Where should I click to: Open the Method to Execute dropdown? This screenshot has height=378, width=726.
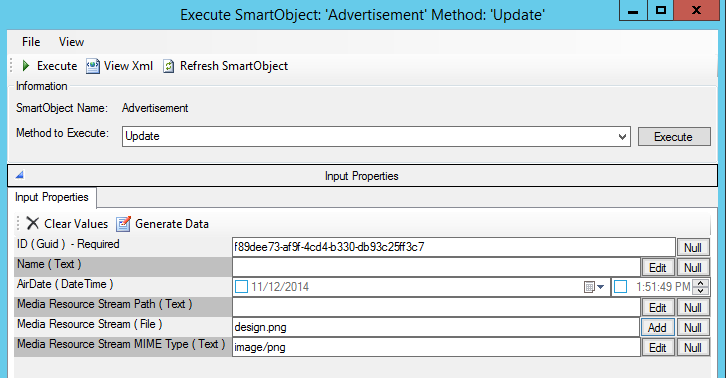coord(622,137)
